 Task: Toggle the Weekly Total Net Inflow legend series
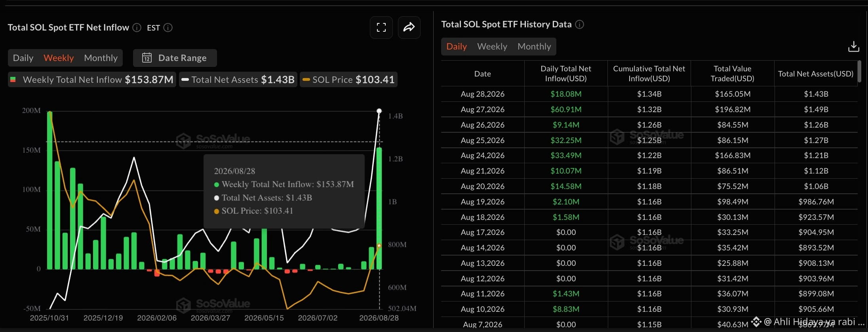(x=92, y=80)
